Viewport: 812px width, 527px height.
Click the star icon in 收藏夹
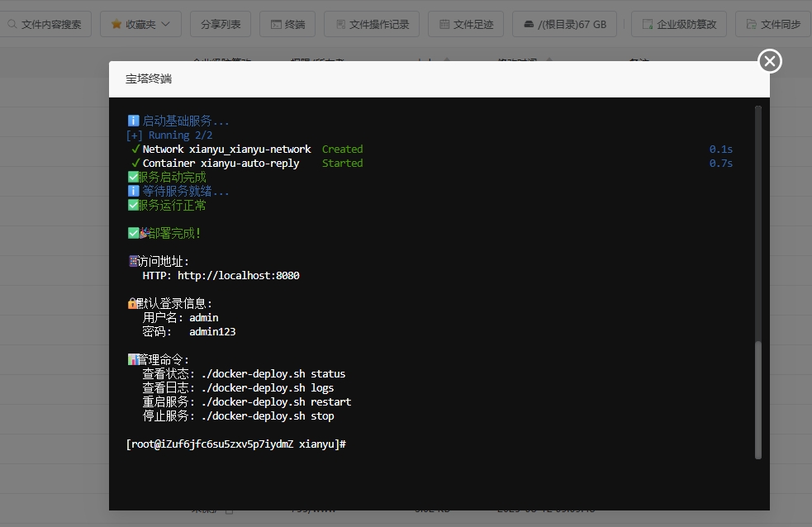pos(116,24)
